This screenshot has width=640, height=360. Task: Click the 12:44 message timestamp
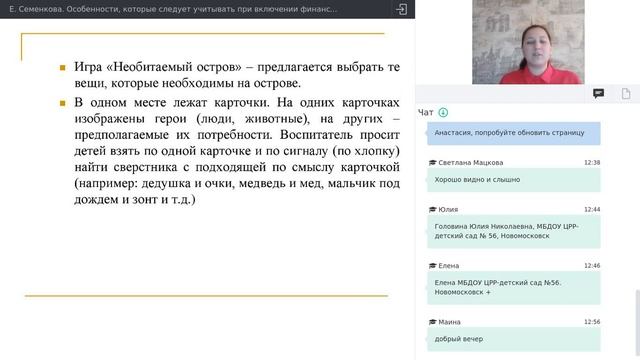(592, 209)
